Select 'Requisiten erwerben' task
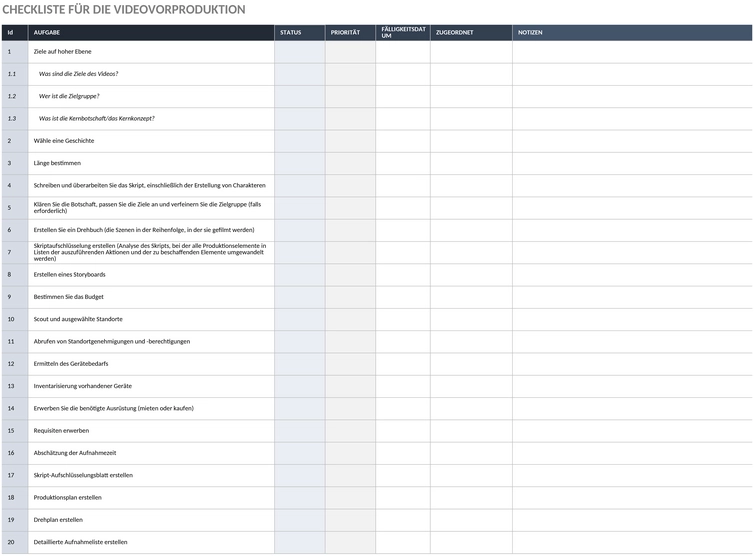The width and height of the screenshot is (754, 556). pos(61,430)
